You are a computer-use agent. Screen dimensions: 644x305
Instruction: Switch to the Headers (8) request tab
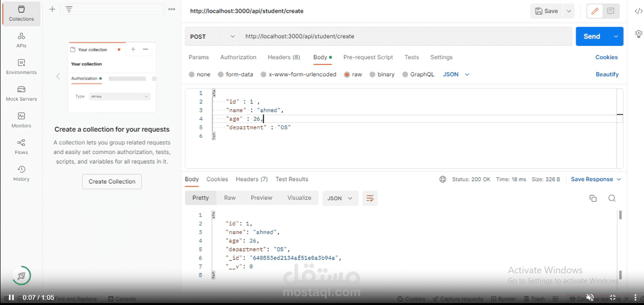[284, 57]
